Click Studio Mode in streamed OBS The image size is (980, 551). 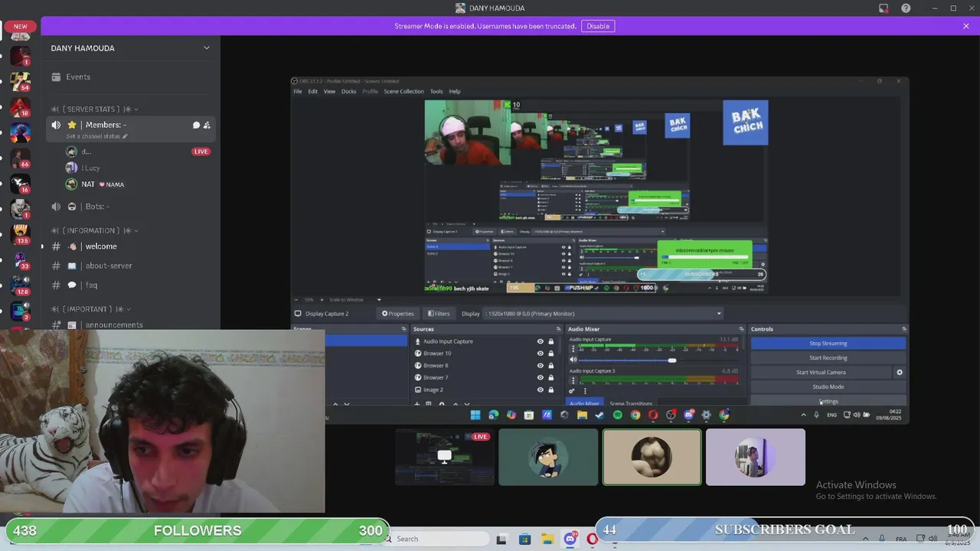[x=828, y=386]
